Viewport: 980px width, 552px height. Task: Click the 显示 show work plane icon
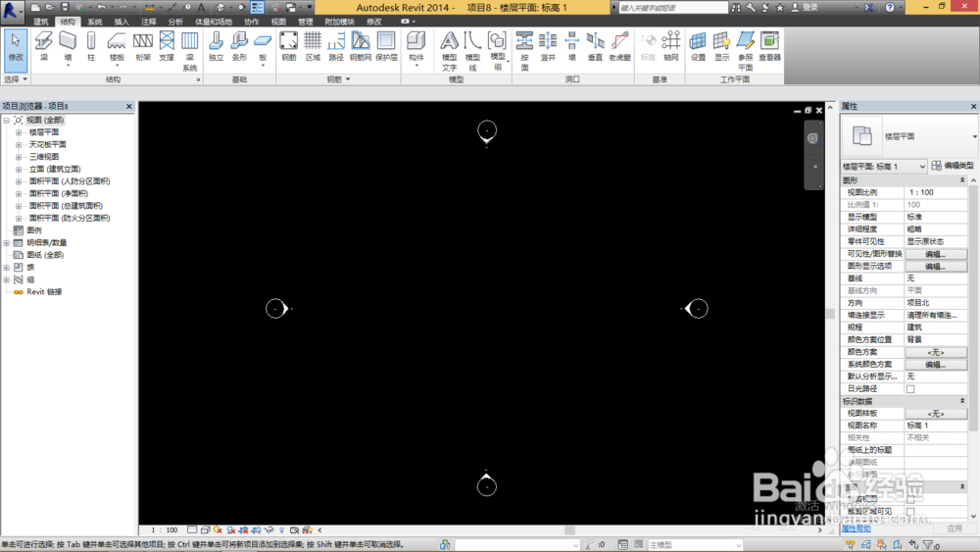722,46
